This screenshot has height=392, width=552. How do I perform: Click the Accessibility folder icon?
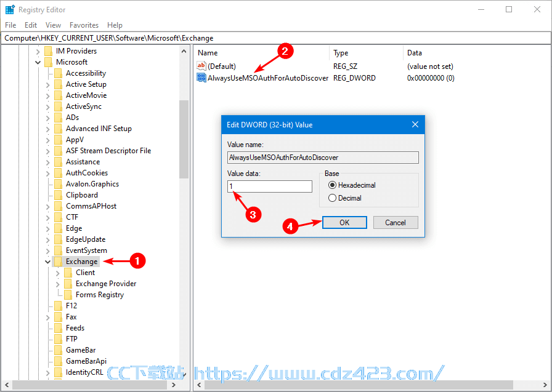pyautogui.click(x=59, y=73)
